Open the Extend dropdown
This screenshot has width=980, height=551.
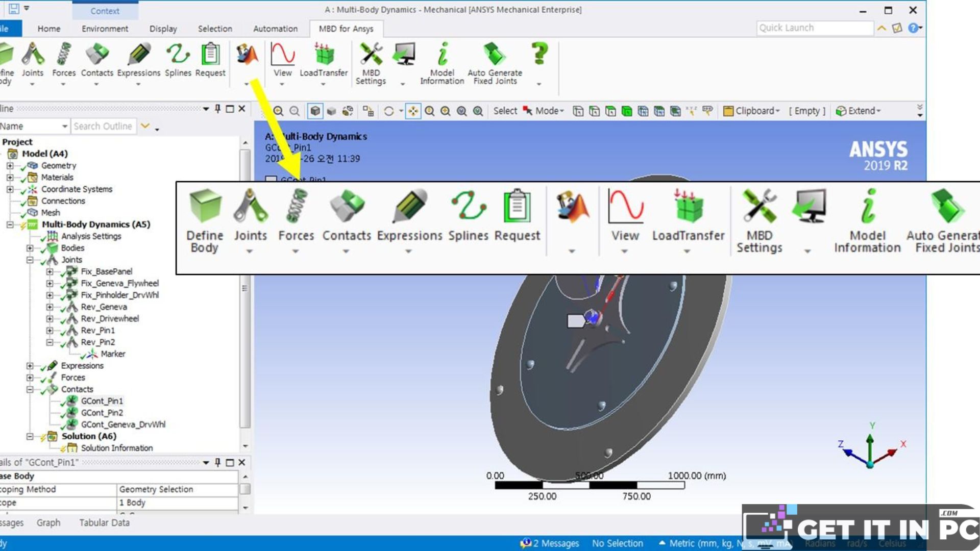(859, 111)
